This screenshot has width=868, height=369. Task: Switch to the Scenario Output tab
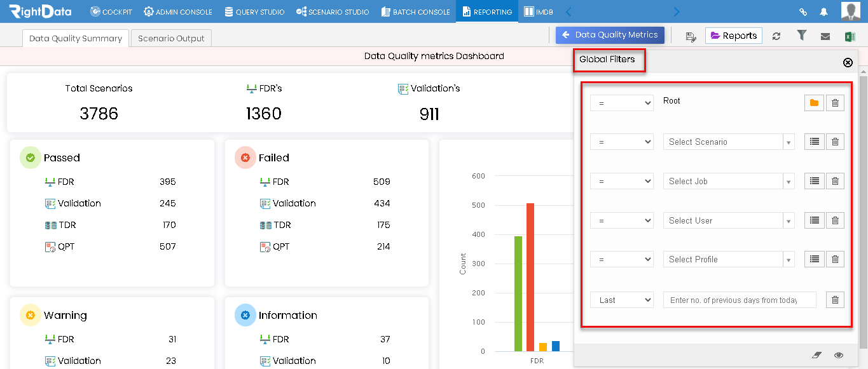pos(171,38)
